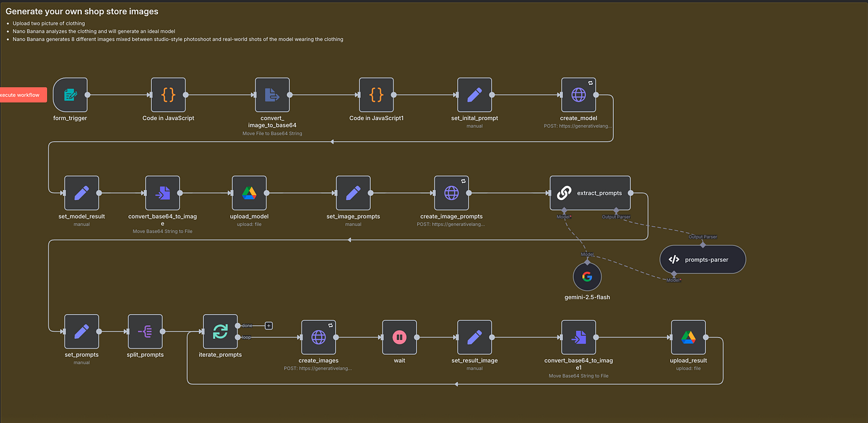Open the prompts-parser output parser node

(x=702, y=259)
